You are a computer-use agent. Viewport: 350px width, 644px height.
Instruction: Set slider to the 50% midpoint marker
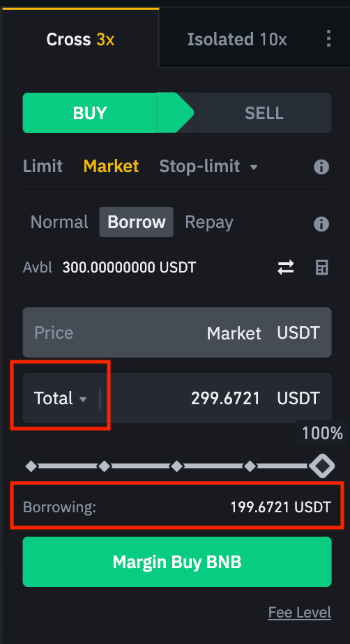[x=176, y=466]
